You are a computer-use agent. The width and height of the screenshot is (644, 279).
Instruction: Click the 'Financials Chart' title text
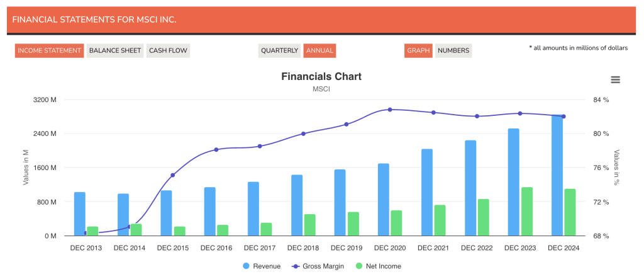coord(321,77)
